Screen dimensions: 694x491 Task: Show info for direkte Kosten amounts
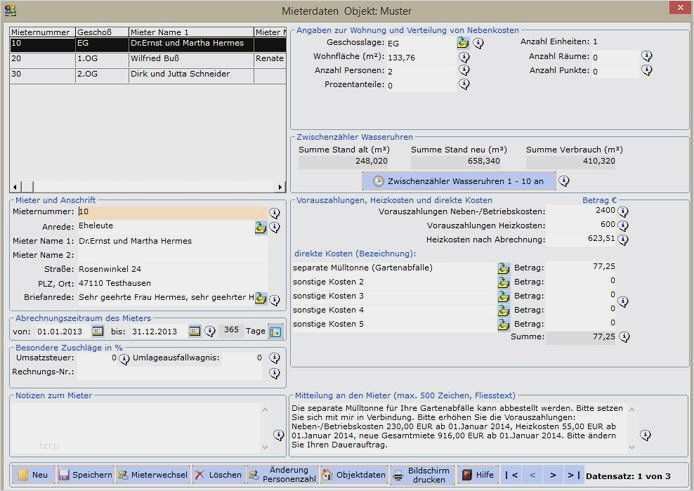(623, 302)
